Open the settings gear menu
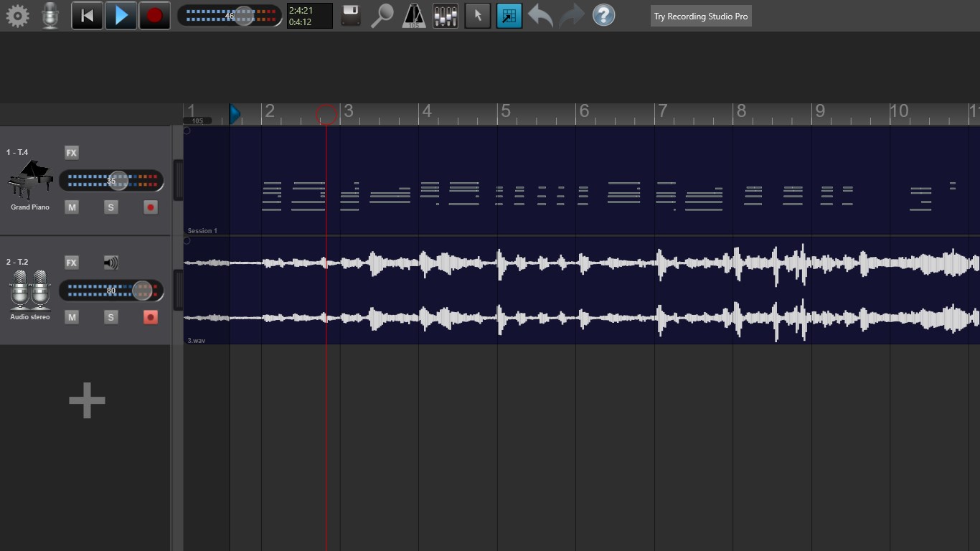Image resolution: width=980 pixels, height=551 pixels. 17,15
